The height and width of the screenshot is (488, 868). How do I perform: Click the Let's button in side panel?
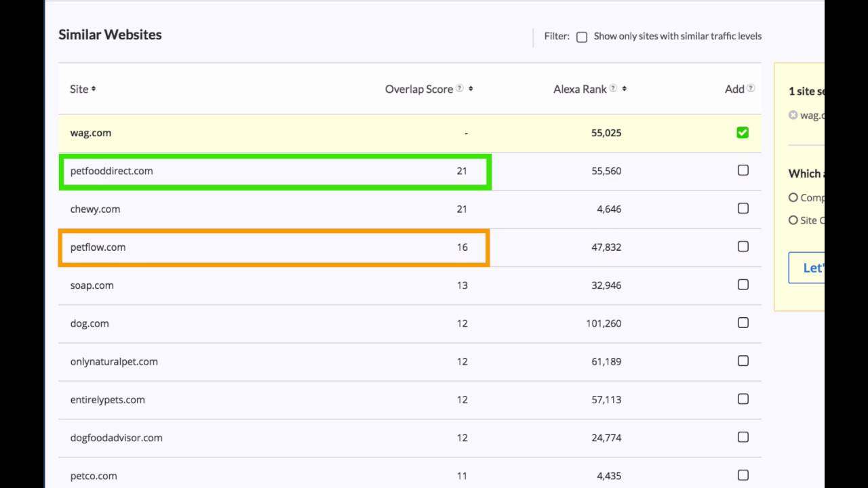tap(807, 268)
